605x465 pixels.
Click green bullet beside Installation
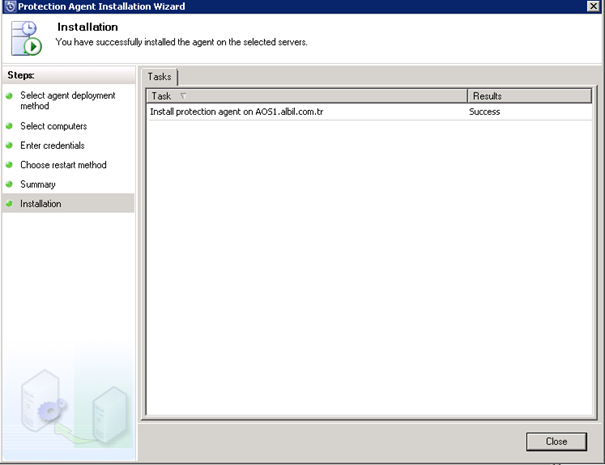[x=9, y=203]
